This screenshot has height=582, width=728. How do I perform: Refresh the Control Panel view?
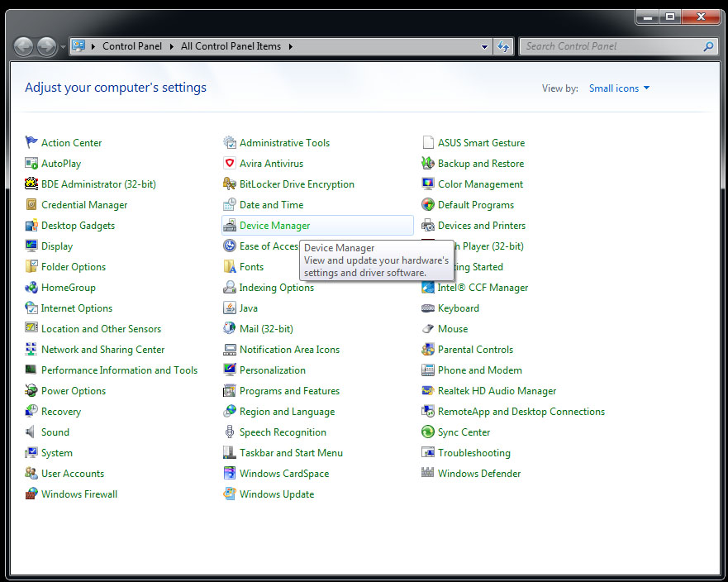coord(503,46)
